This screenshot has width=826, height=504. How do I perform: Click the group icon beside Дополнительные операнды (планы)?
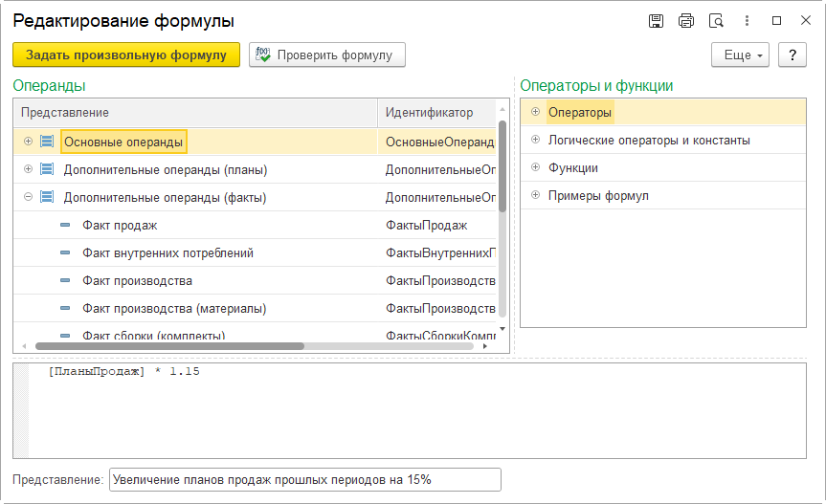(x=46, y=169)
